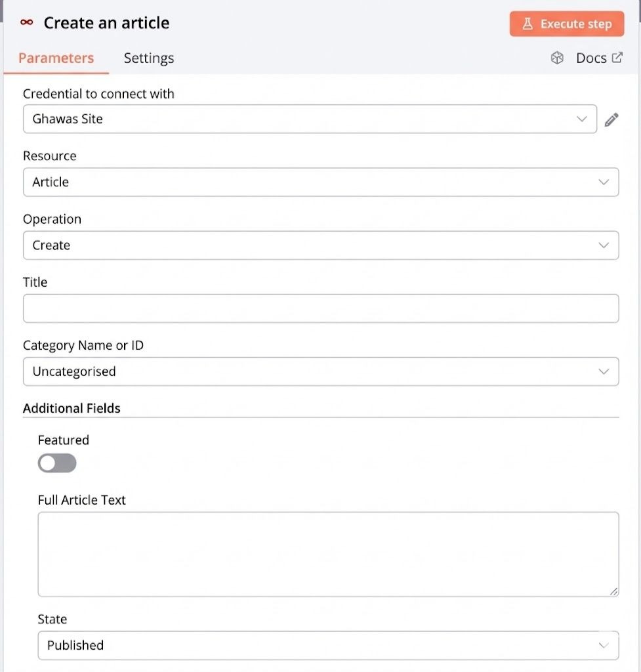641x672 pixels.
Task: Open the Docs link
Action: click(590, 58)
